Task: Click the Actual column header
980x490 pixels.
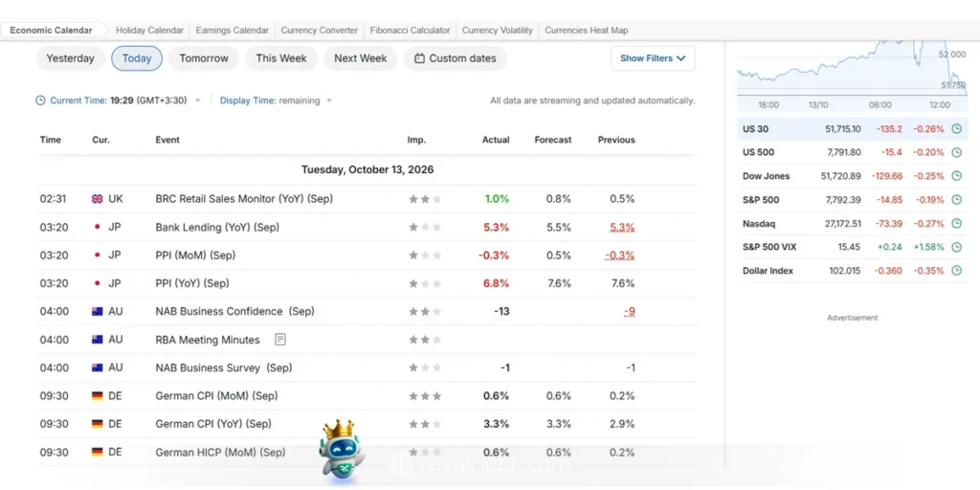Action: click(496, 140)
